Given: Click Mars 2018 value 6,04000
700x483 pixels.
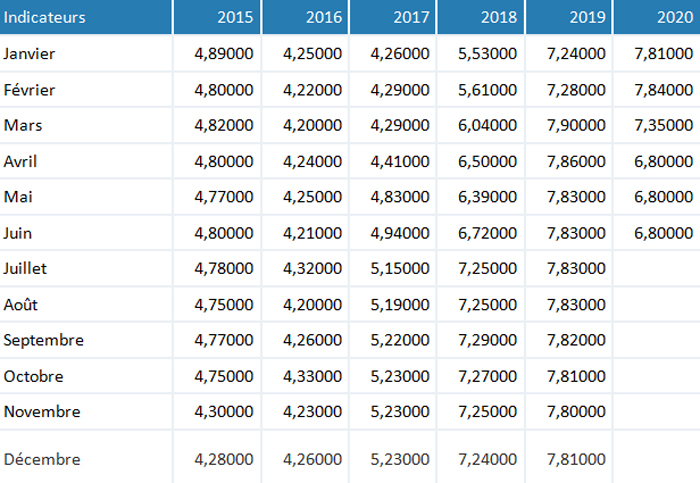Looking at the screenshot, I should pos(488,125).
